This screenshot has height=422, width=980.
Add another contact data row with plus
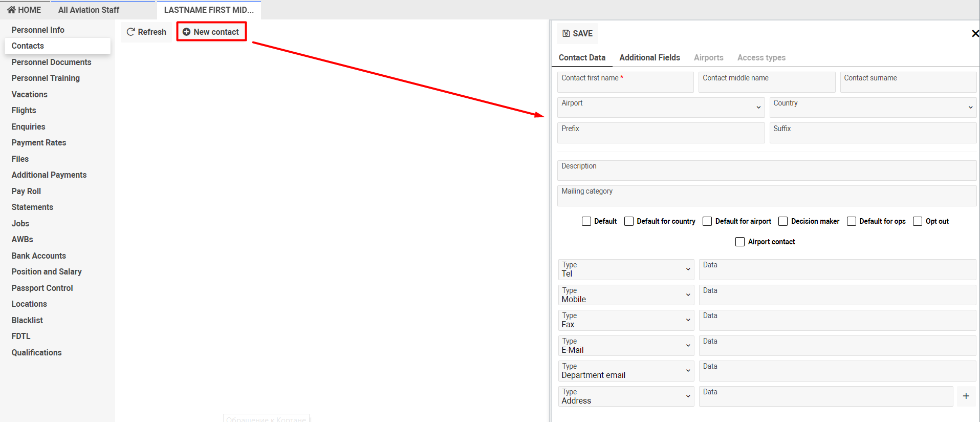[966, 396]
